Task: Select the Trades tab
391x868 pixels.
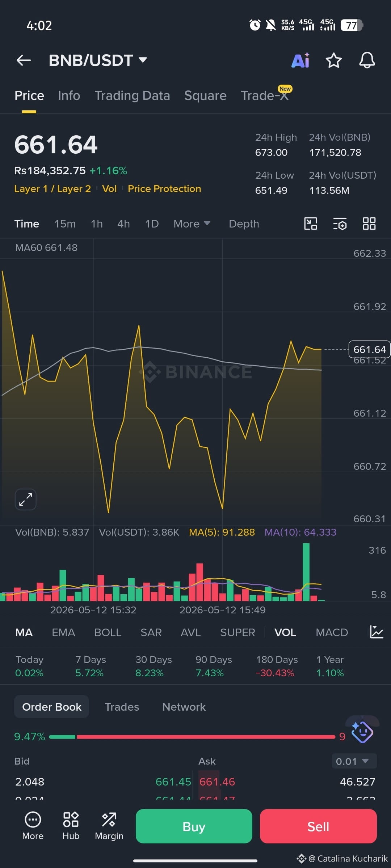Action: (122, 707)
